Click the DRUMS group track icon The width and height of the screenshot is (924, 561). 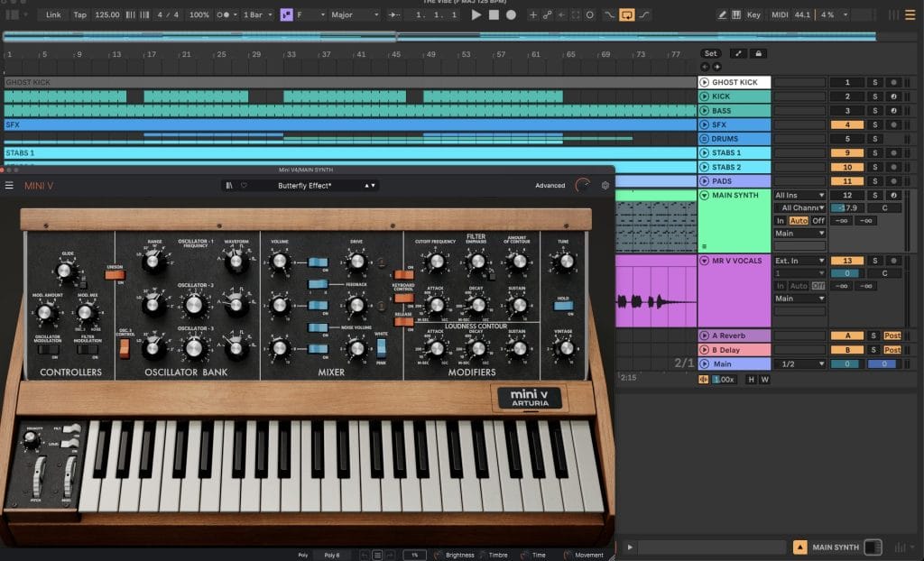(704, 139)
